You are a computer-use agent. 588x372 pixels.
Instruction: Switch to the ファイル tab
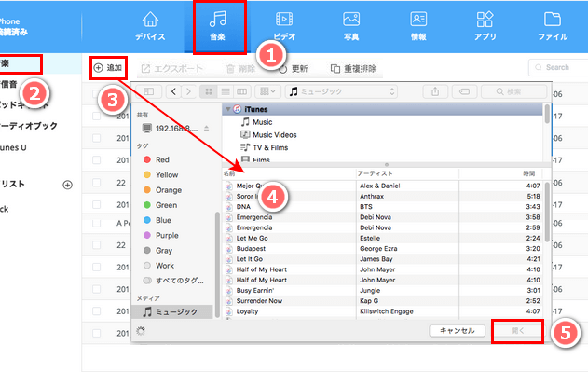pyautogui.click(x=553, y=26)
